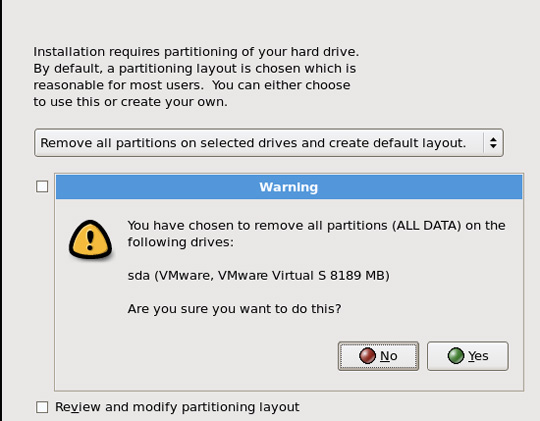
Task: Toggle the checkbox left of the Warning dialog
Action: point(42,187)
